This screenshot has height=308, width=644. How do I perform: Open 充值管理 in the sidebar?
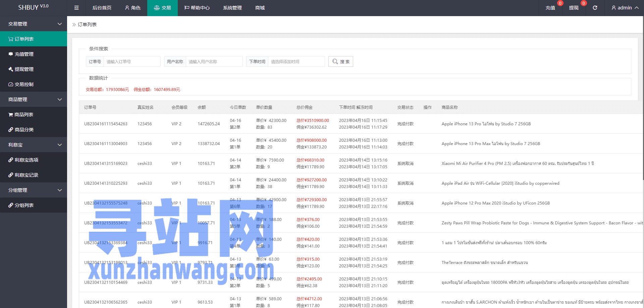pyautogui.click(x=34, y=54)
